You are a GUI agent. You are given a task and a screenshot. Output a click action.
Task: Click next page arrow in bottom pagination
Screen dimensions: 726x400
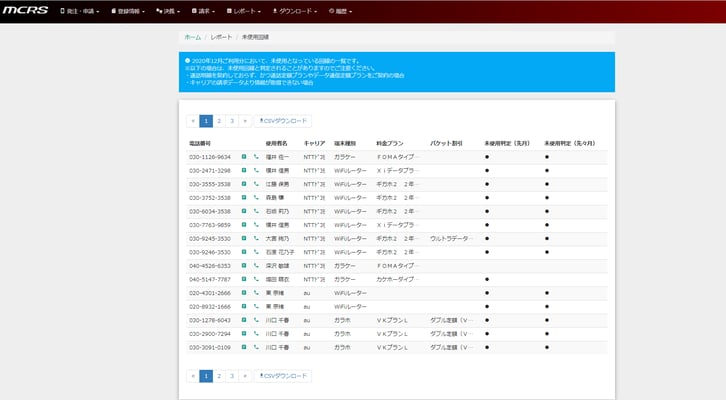click(x=245, y=376)
